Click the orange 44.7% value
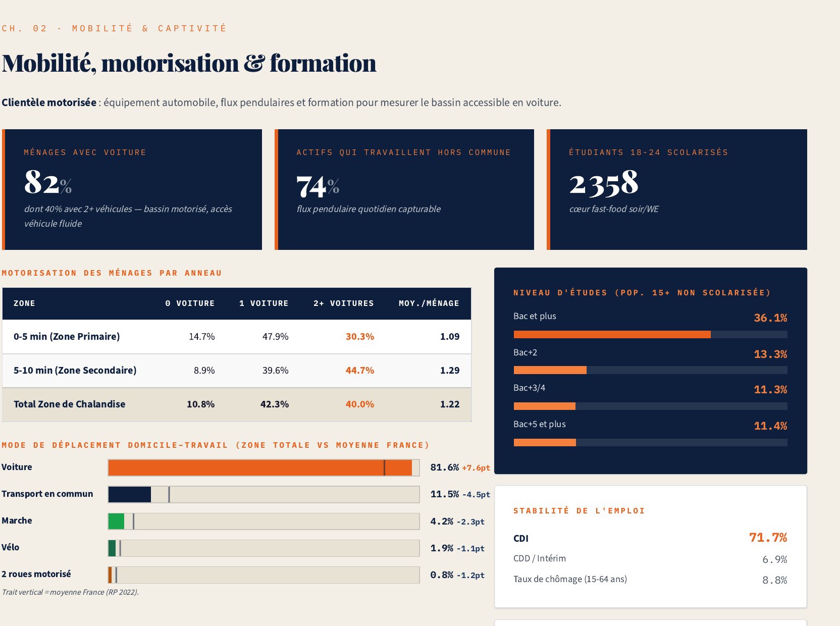This screenshot has height=626, width=840. (360, 371)
